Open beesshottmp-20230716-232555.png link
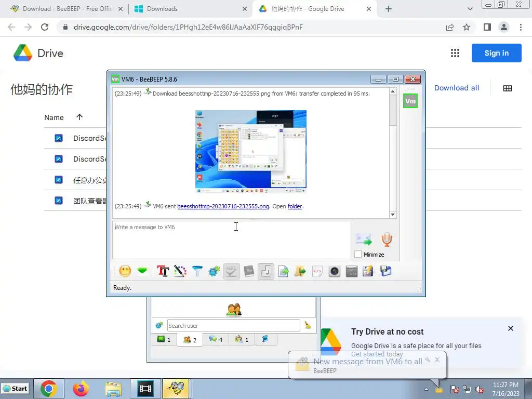 click(x=223, y=206)
